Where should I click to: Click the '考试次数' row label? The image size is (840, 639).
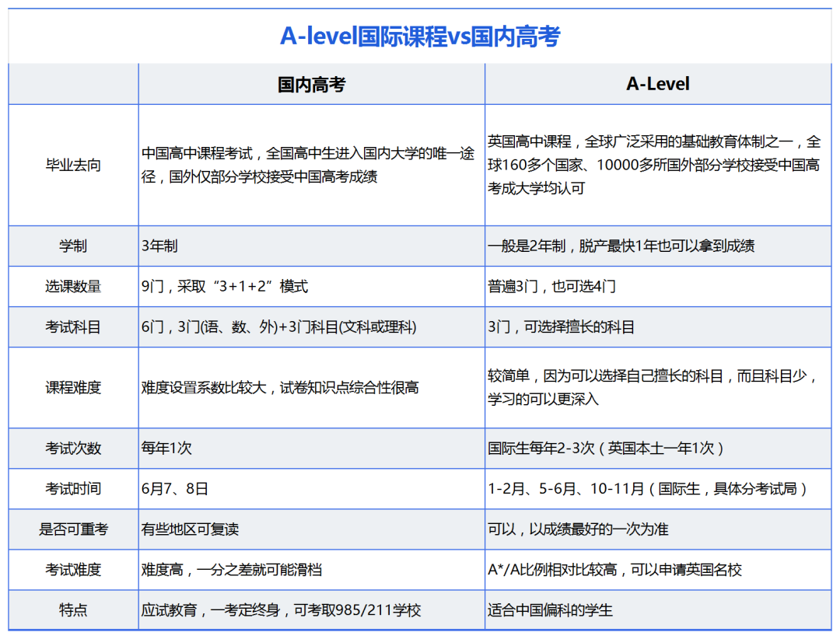(x=73, y=449)
